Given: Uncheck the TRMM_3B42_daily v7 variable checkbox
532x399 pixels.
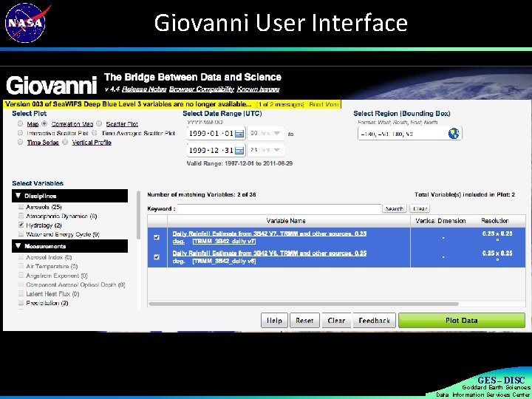Looking at the screenshot, I should pos(157,237).
